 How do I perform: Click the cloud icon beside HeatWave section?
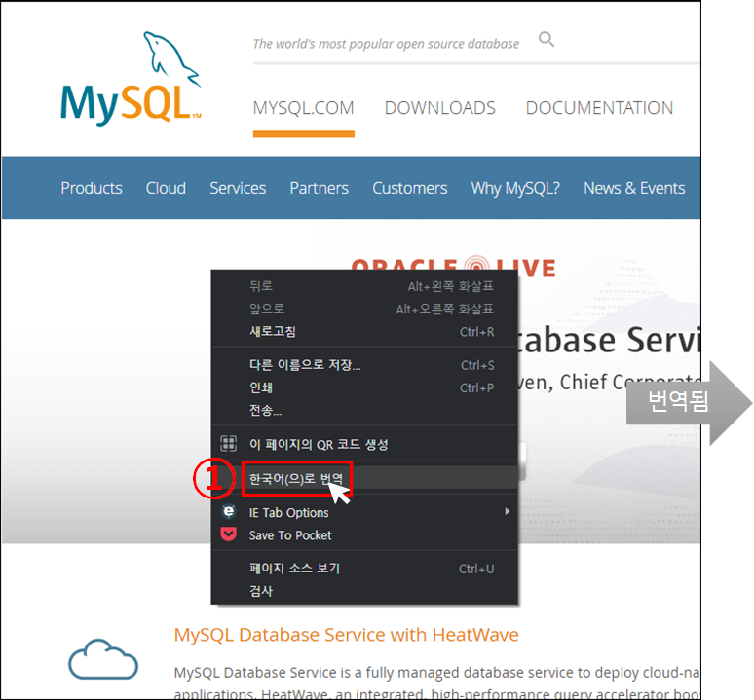point(103,659)
